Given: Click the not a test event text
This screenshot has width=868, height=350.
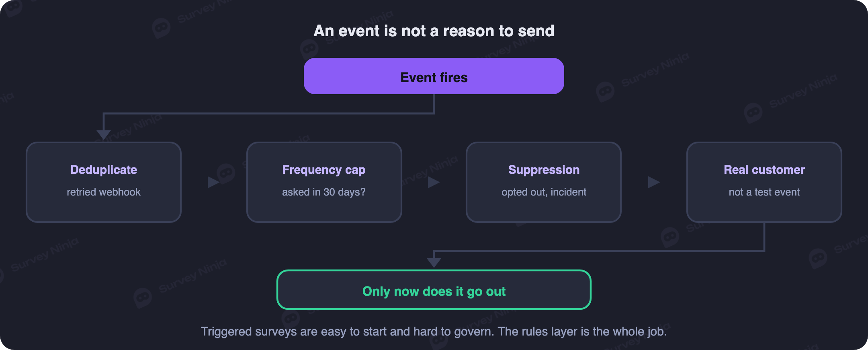Looking at the screenshot, I should click(764, 192).
